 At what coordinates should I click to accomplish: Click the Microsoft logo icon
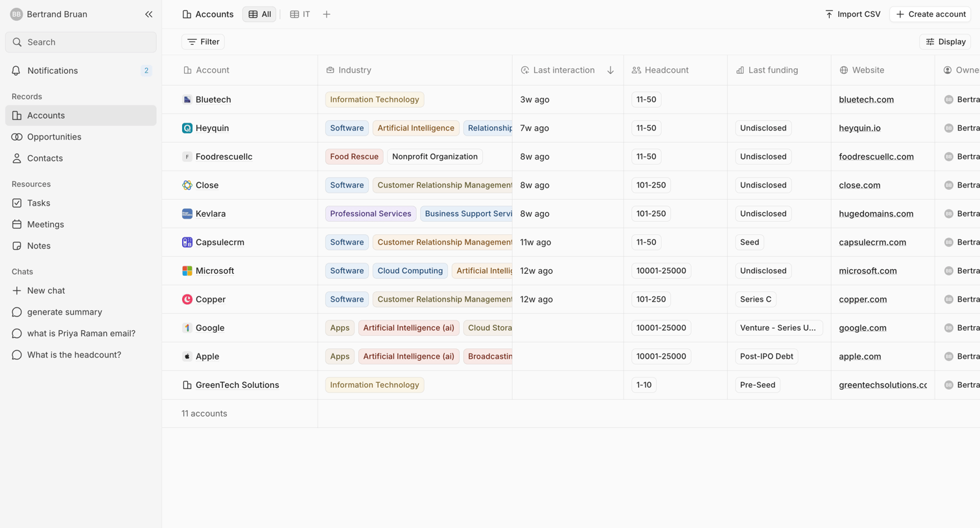tap(187, 270)
